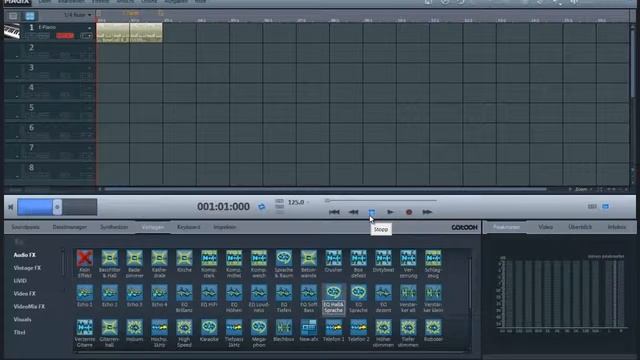Switch to the Inspektor tab

[x=224, y=227]
